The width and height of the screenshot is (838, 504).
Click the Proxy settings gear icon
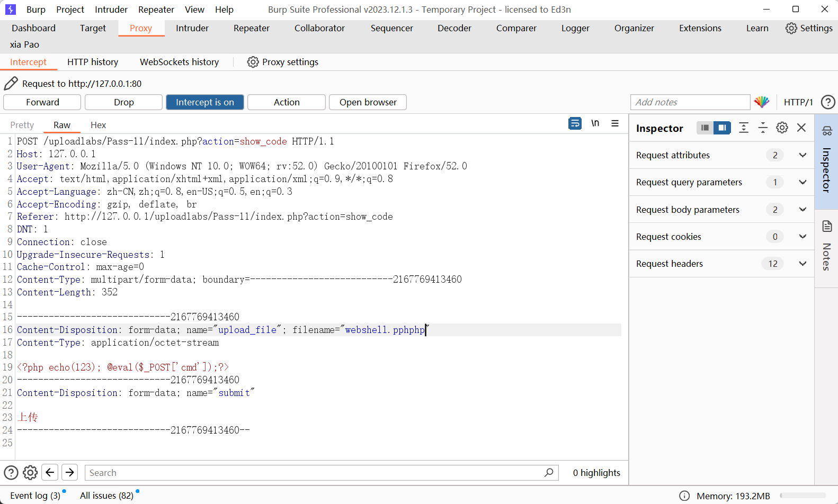tap(253, 62)
